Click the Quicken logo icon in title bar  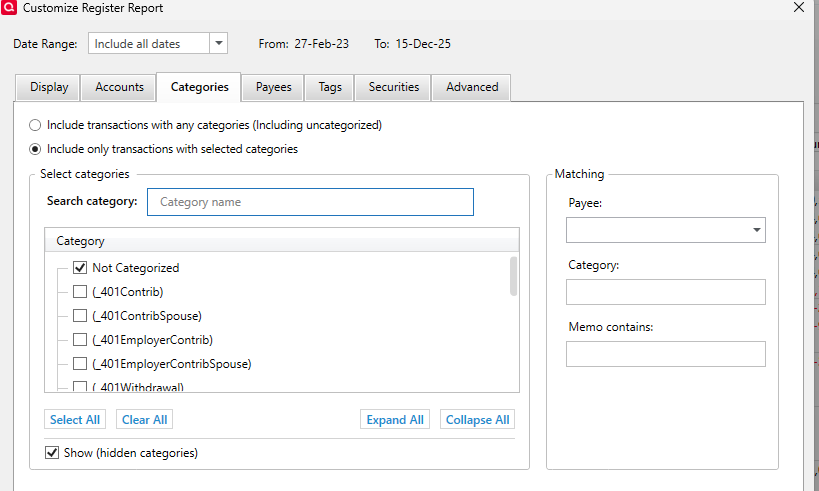pyautogui.click(x=8, y=8)
